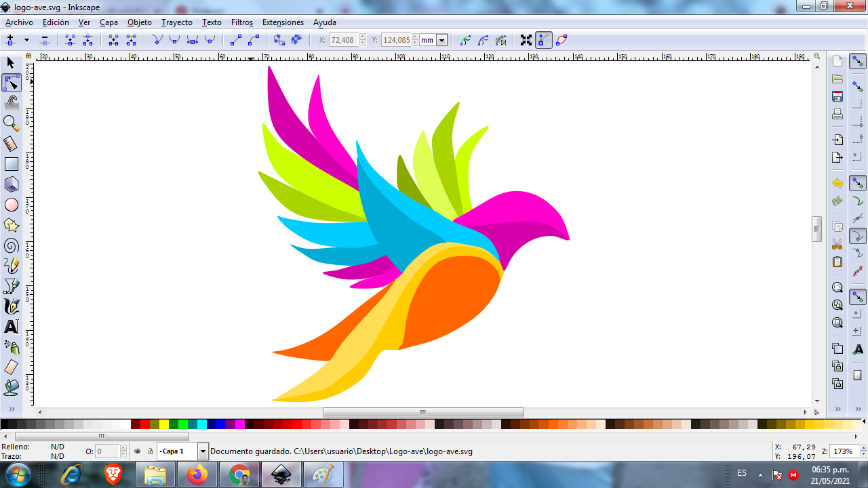
Task: Select the Eraser tool
Action: pyautogui.click(x=11, y=367)
